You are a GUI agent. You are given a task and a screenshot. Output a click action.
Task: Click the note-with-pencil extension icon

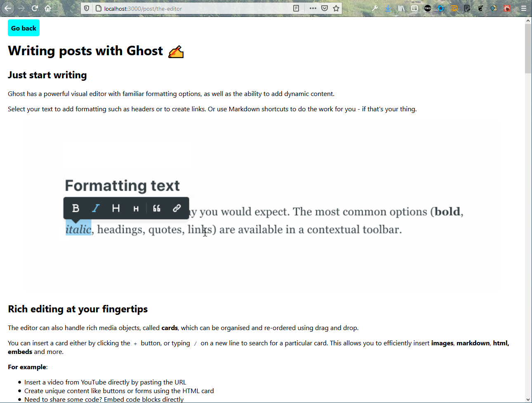(467, 8)
